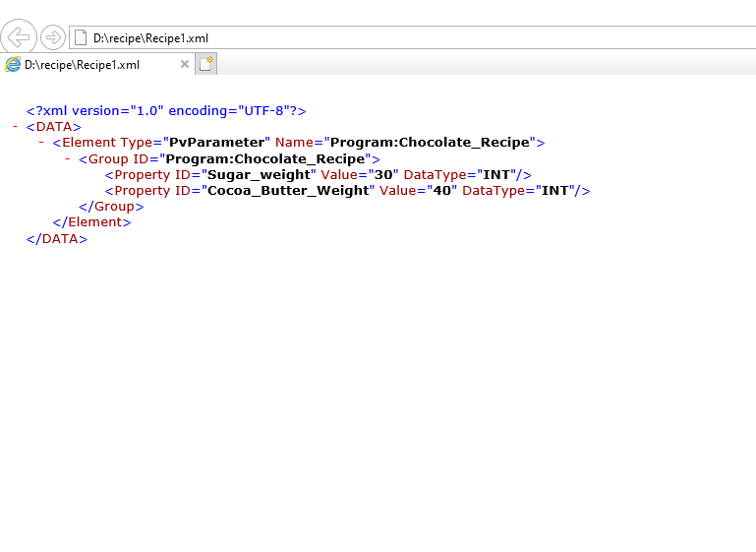756x552 pixels.
Task: Focus the address bar showing D:\recipe\Recipe1.xml
Action: tap(415, 37)
